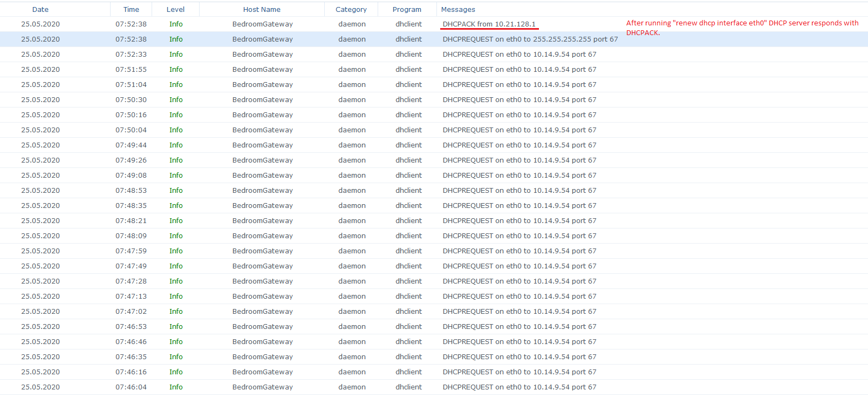Viewport: 868px width, 397px height.
Task: Click the Messages column header
Action: coord(458,9)
